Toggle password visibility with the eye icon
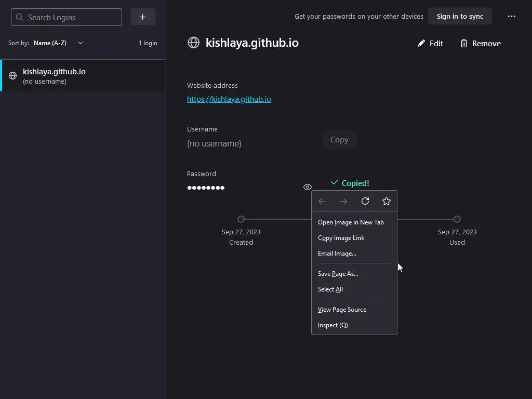The height and width of the screenshot is (399, 532). (x=308, y=187)
